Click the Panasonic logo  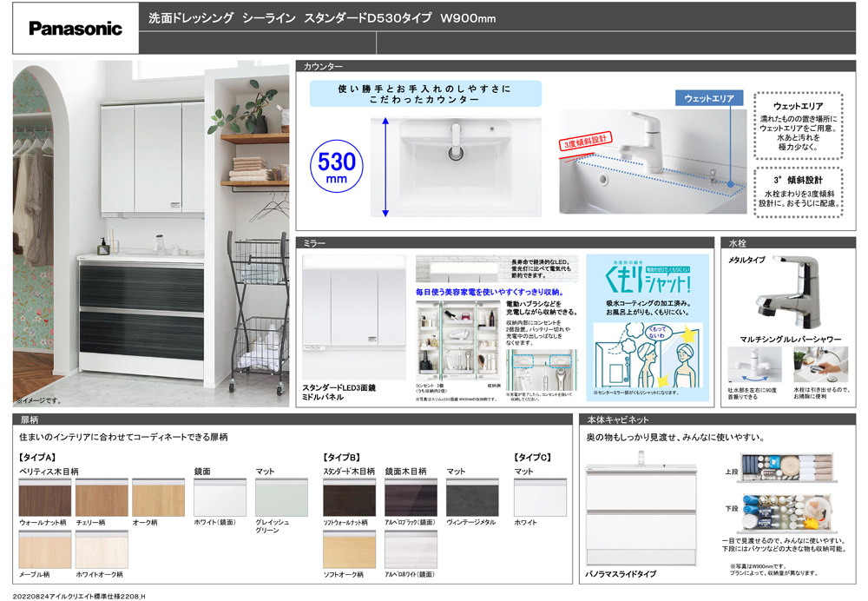76,29
